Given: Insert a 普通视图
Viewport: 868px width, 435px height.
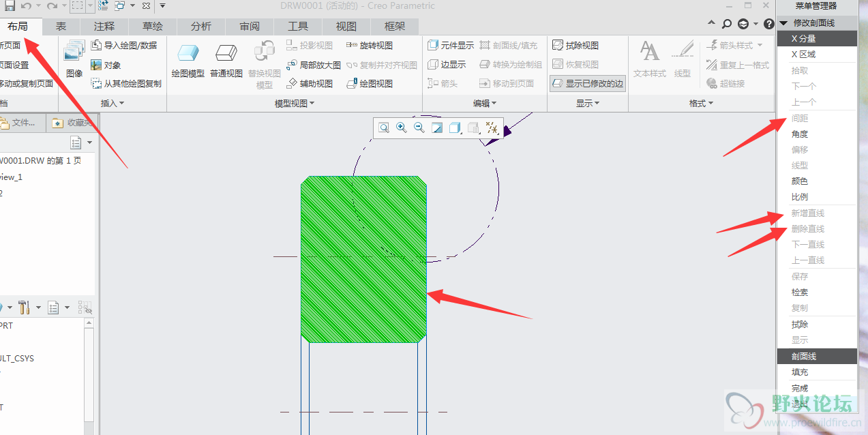Looking at the screenshot, I should point(226,60).
